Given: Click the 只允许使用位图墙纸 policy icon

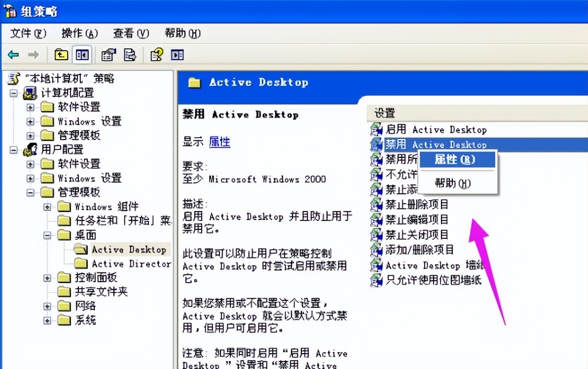Looking at the screenshot, I should point(376,280).
